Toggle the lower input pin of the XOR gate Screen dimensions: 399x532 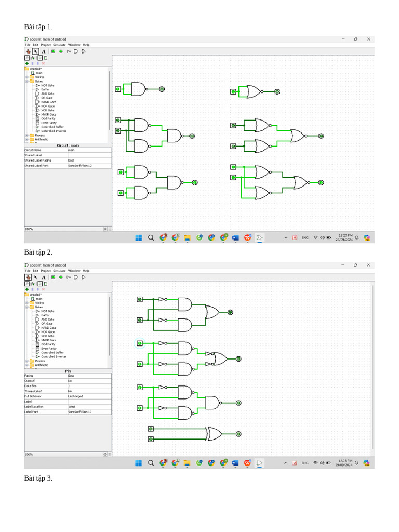tap(151, 440)
